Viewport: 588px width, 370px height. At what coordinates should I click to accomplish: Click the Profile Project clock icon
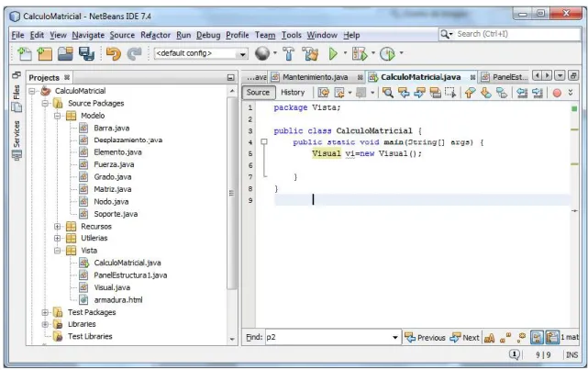tap(387, 53)
